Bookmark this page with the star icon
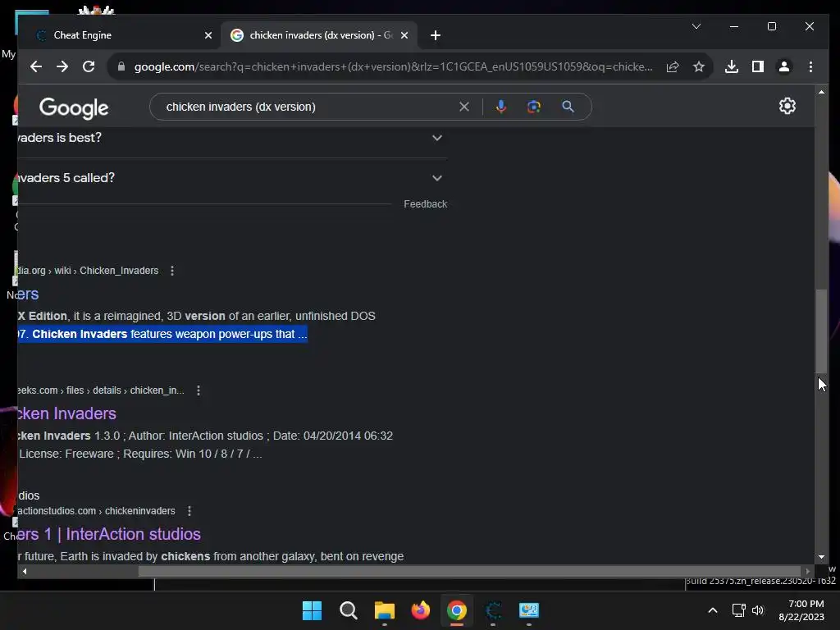The height and width of the screenshot is (630, 840). click(x=699, y=66)
